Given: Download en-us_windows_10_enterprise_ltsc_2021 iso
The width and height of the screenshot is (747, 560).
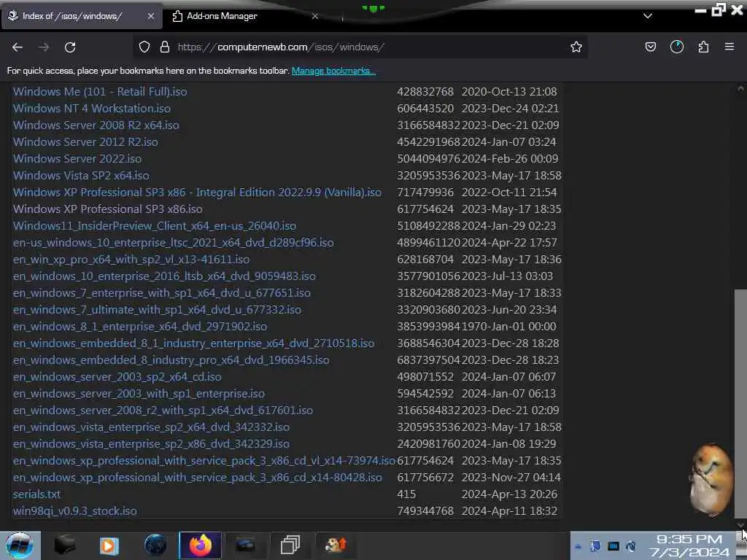Looking at the screenshot, I should pyautogui.click(x=174, y=242).
